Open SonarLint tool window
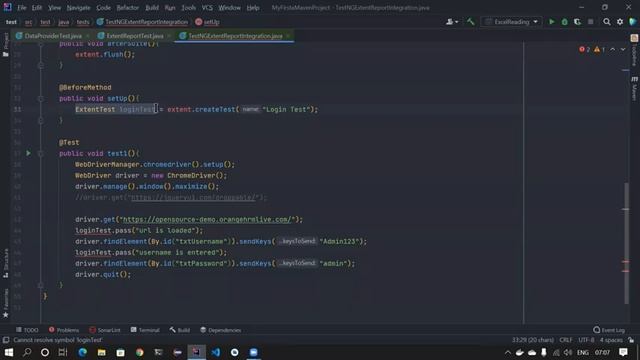Image resolution: width=640 pixels, height=360 pixels. tap(105, 330)
